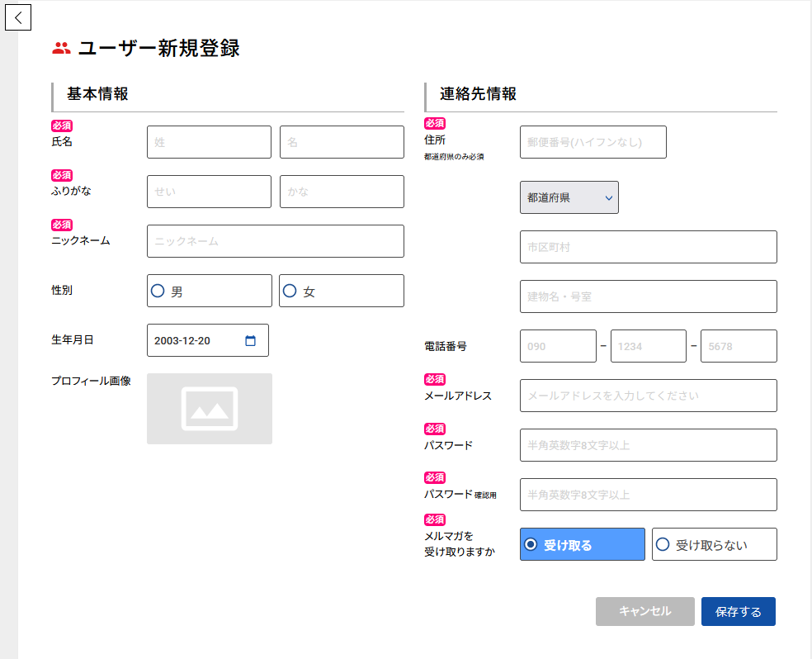Focus the ニックネーム input field
This screenshot has width=812, height=659.
click(275, 241)
